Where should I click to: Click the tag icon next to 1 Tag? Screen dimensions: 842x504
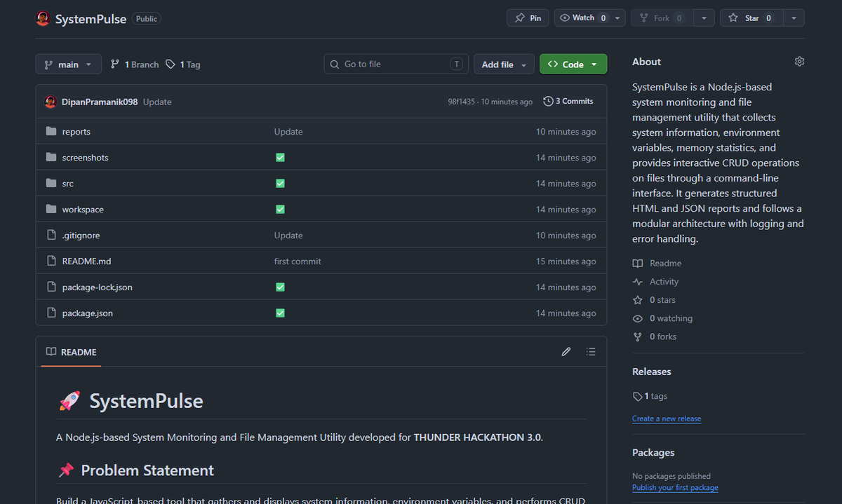click(171, 64)
